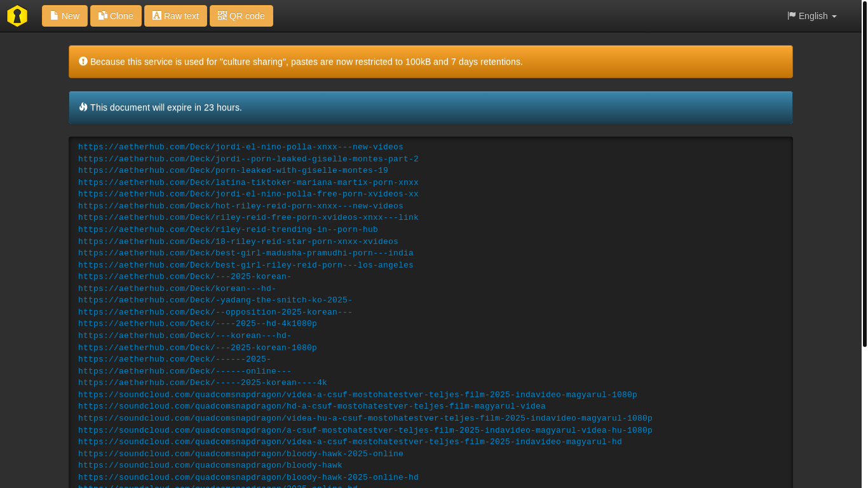The height and width of the screenshot is (488, 868).
Task: Open link ----2025--hd-4k1080p
Action: tap(198, 323)
